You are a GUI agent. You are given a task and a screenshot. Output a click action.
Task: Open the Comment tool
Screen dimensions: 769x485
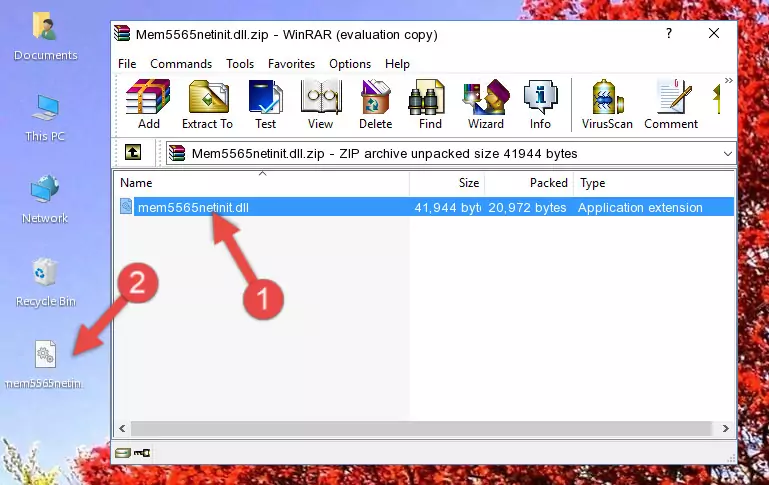(x=671, y=104)
